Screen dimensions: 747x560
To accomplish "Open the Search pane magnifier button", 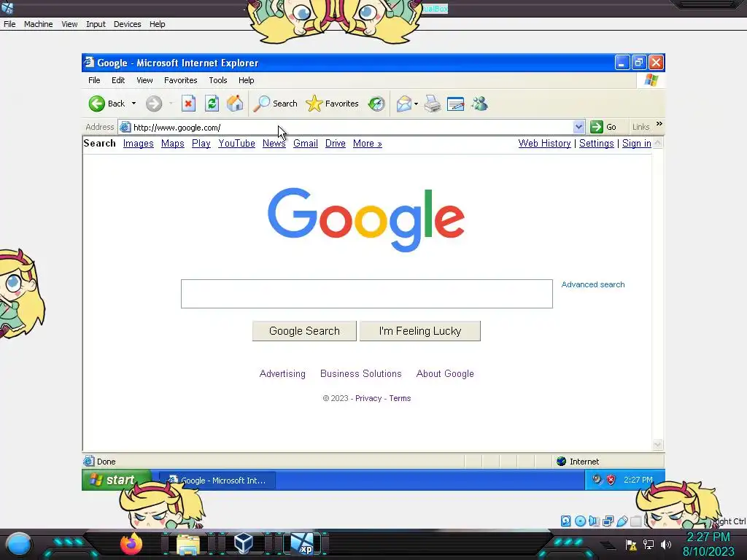I will (275, 104).
